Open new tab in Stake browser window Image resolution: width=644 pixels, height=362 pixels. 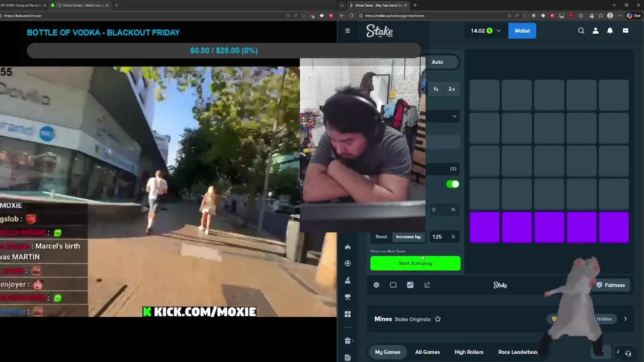(415, 5)
